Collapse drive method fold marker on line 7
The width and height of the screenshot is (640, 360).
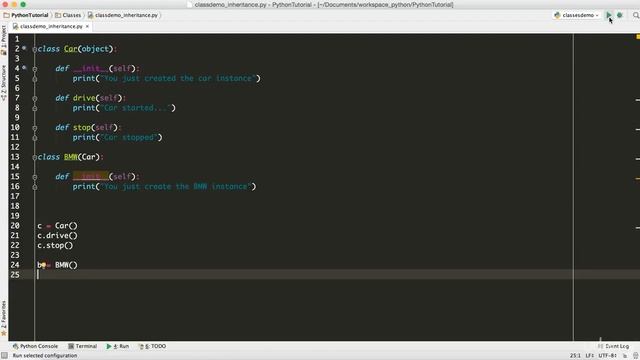point(35,98)
